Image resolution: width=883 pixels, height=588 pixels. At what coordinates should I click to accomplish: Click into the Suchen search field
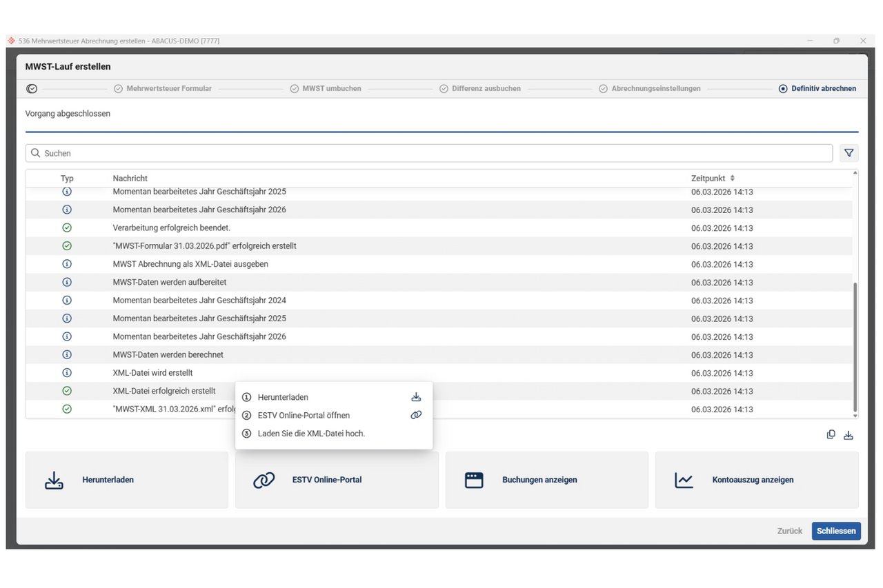(428, 153)
